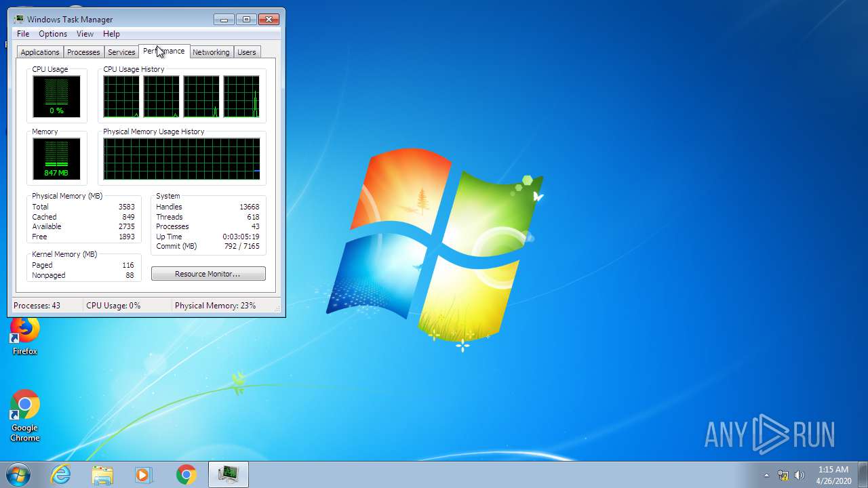Click the Physical Memory Usage History graph
Viewport: 868px width, 488px height.
[x=182, y=159]
